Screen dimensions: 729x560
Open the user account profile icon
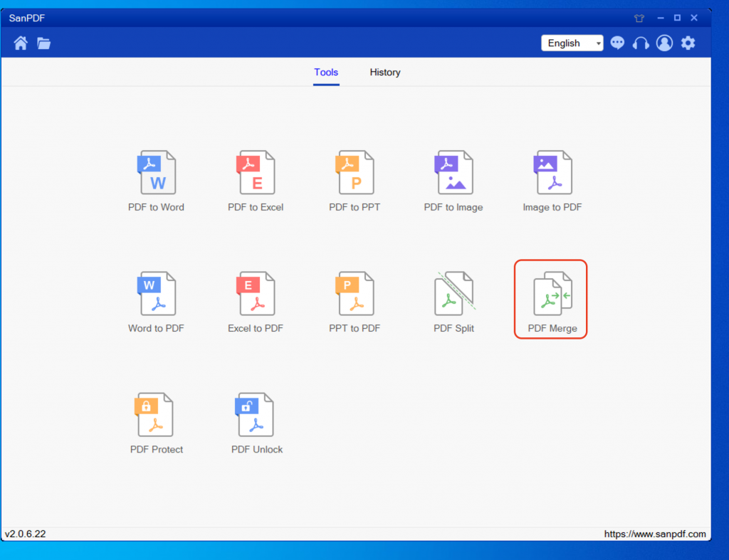click(x=664, y=43)
